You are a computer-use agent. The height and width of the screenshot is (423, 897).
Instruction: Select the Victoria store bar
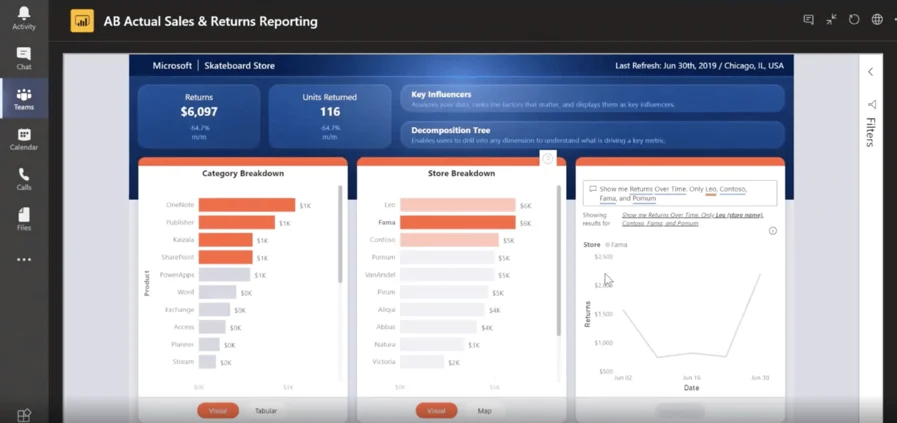tap(422, 362)
